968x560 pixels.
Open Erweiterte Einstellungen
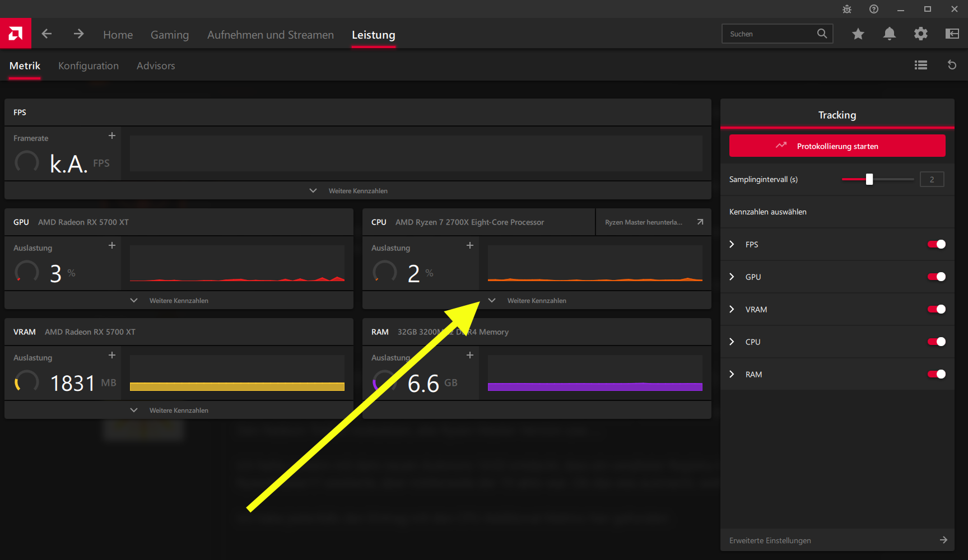(x=837, y=540)
